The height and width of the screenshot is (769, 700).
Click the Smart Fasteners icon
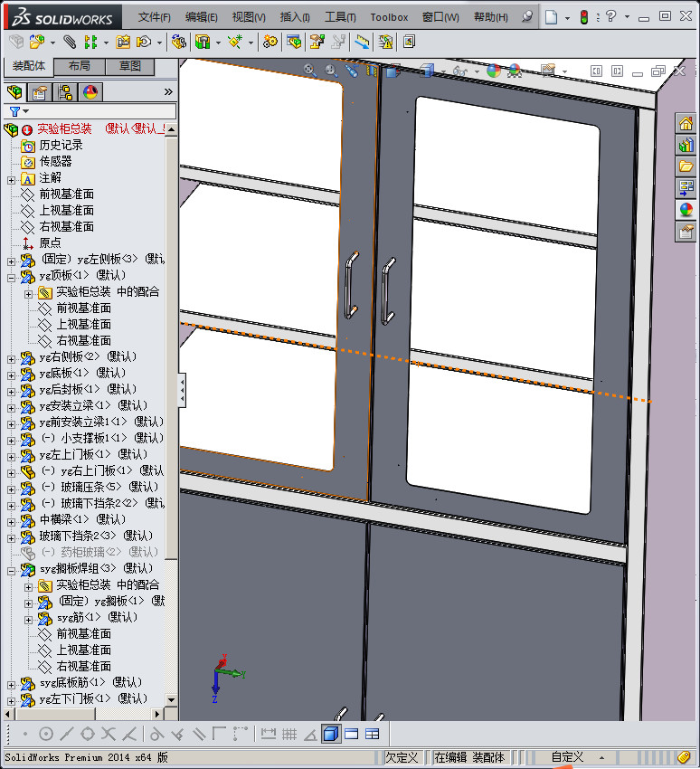pyautogui.click(x=123, y=42)
